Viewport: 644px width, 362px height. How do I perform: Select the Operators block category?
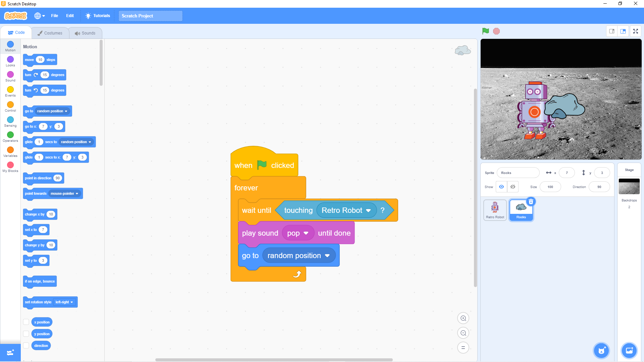[x=10, y=137]
